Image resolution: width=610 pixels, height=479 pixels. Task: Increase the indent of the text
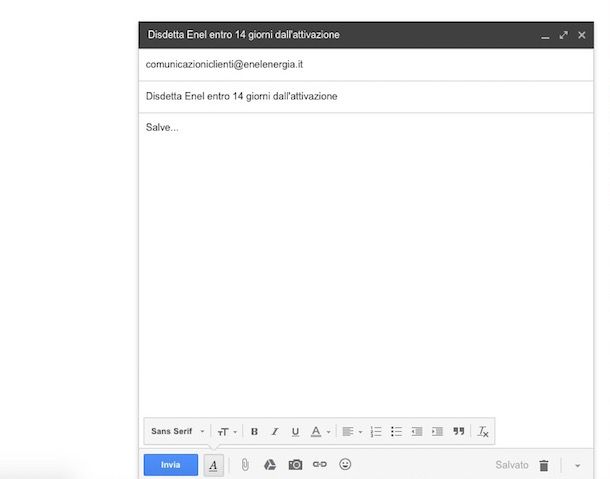(437, 432)
